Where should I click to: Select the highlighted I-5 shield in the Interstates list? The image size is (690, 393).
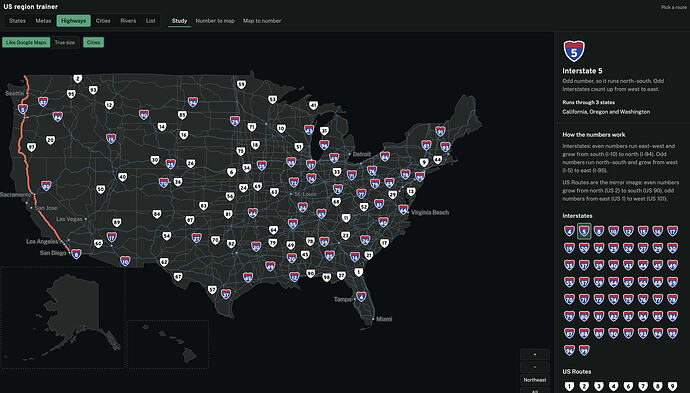(x=584, y=231)
